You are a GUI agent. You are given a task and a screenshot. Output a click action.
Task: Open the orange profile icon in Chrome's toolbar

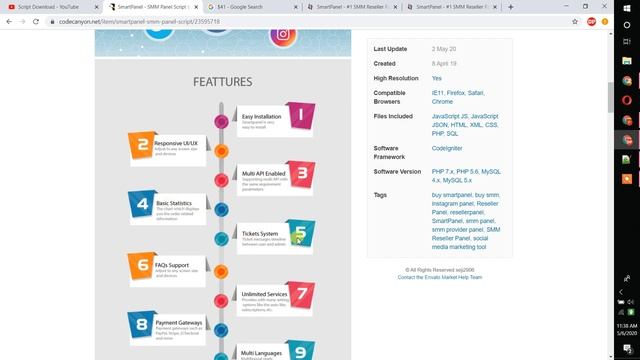coord(604,22)
